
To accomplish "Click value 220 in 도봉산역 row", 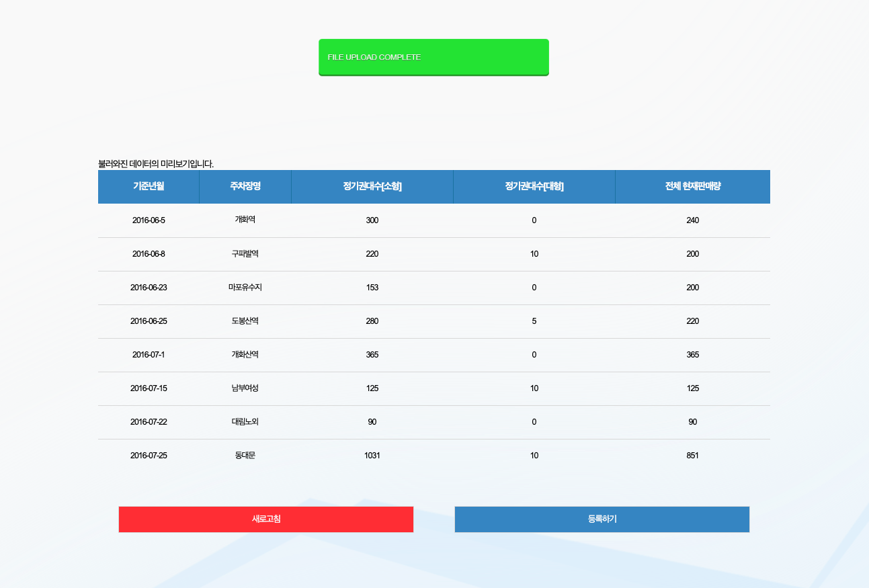I will [x=693, y=321].
